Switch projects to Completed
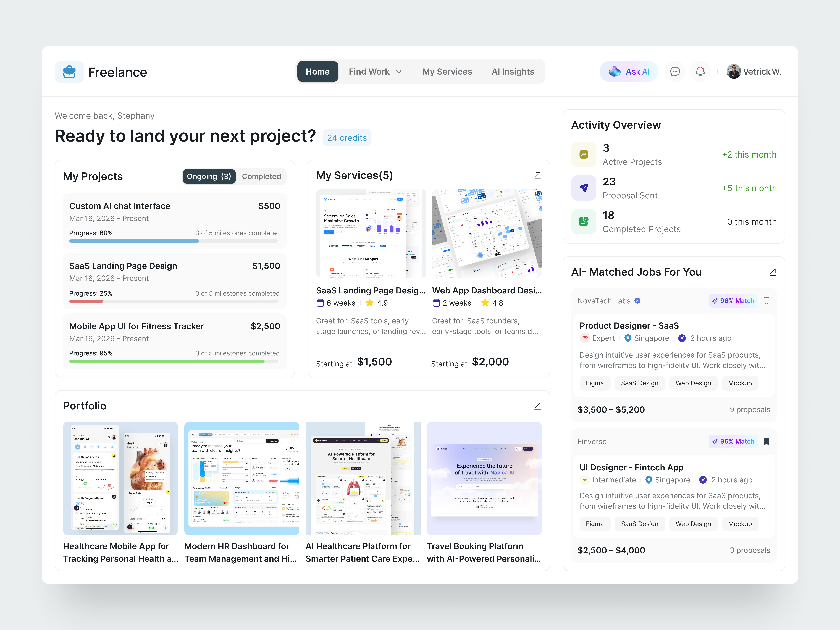Image resolution: width=840 pixels, height=630 pixels. [x=261, y=177]
